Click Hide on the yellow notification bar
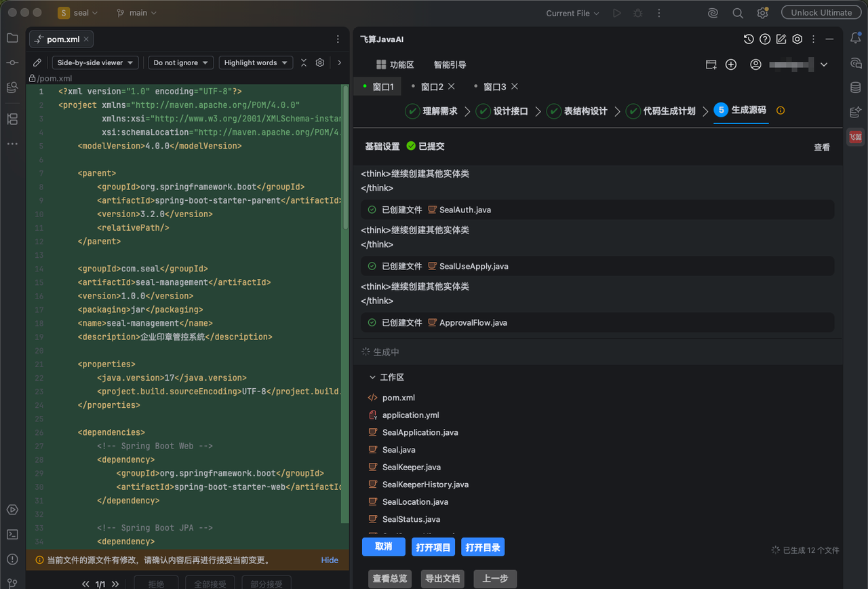 [330, 560]
